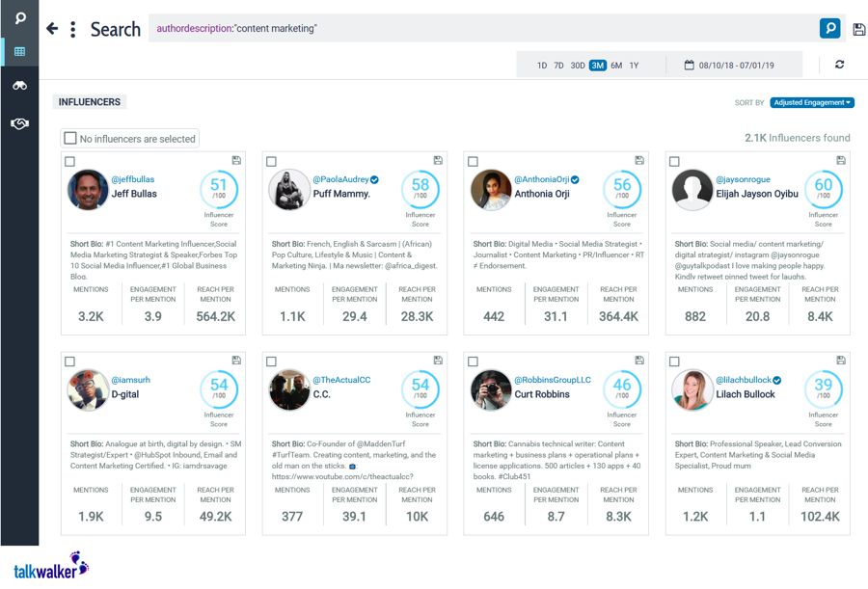Open the 08/10/18 - 07/01/19 date picker
This screenshot has height=589, width=868.
tap(729, 66)
